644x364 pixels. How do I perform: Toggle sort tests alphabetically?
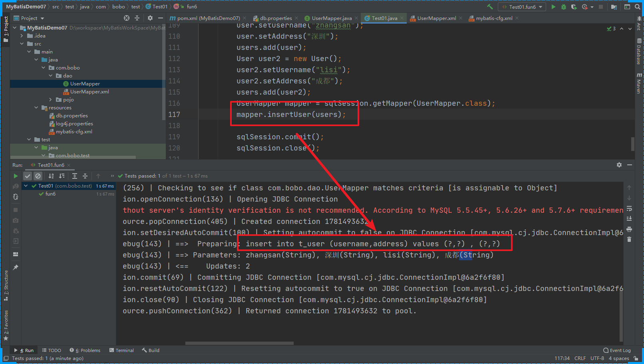click(x=51, y=176)
